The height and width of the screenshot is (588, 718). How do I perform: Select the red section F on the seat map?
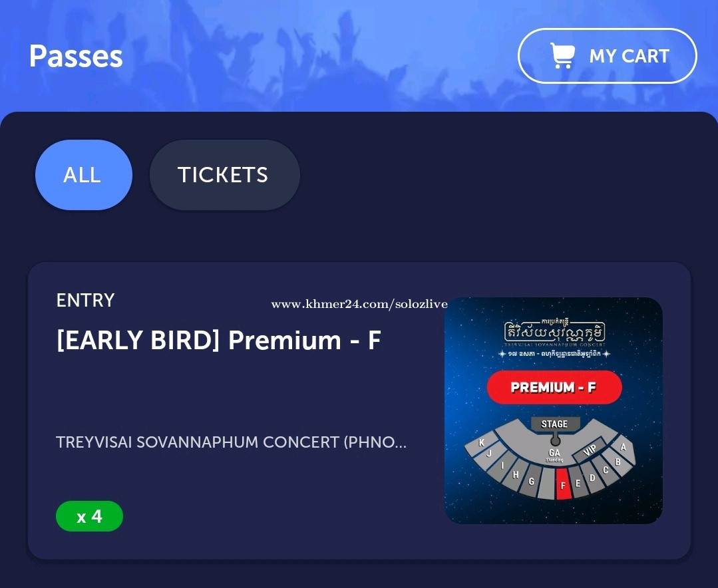click(x=563, y=484)
